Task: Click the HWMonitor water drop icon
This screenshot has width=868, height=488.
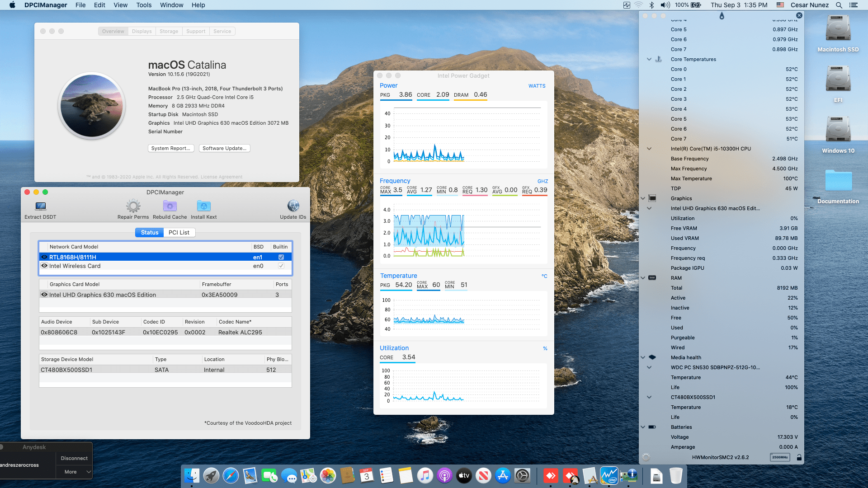Action: point(722,16)
